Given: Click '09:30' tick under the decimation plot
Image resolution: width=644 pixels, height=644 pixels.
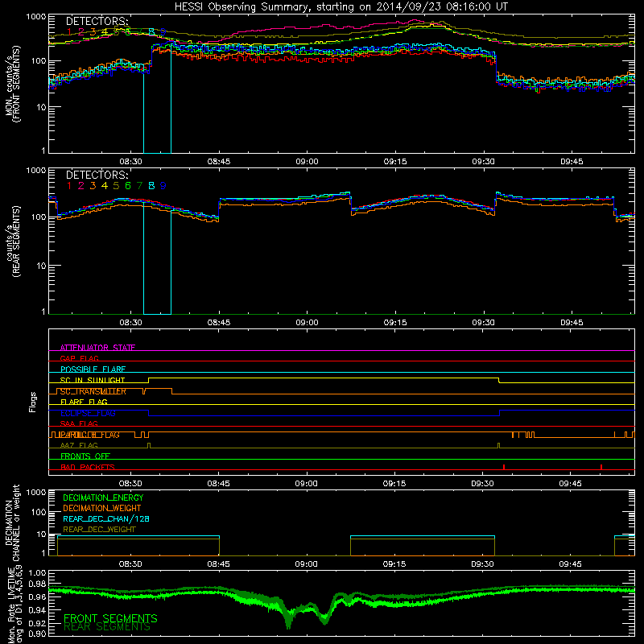Looking at the screenshot, I should click(482, 564).
